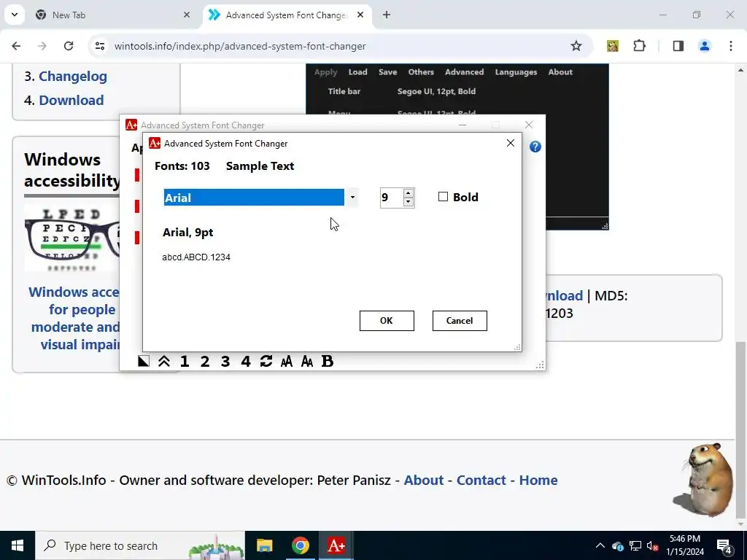This screenshot has height=560, width=747.
Task: Follow the About link in the footer
Action: tap(424, 480)
